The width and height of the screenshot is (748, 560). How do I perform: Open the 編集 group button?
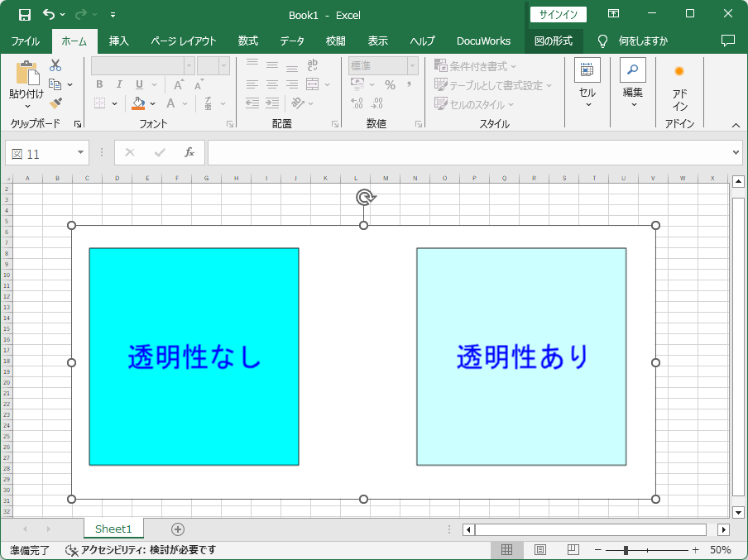click(x=633, y=83)
